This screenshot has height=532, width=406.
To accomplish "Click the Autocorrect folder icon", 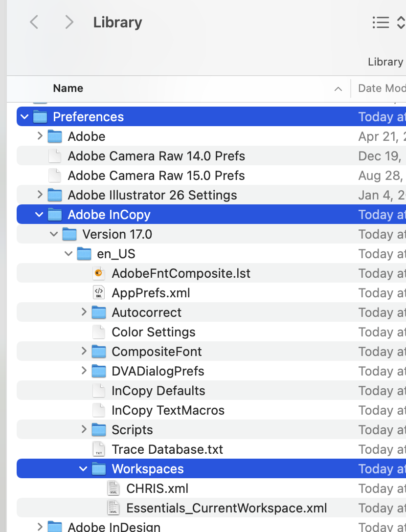I will click(99, 312).
